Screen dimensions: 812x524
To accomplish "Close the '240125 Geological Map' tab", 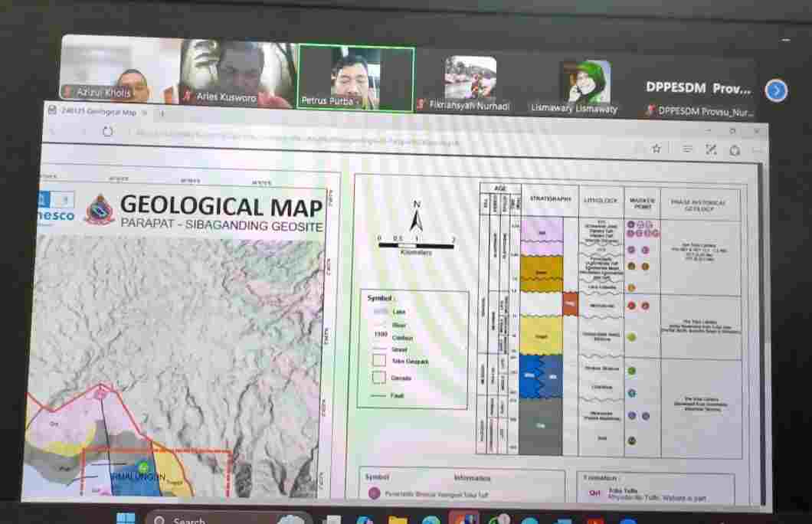I will [x=145, y=113].
